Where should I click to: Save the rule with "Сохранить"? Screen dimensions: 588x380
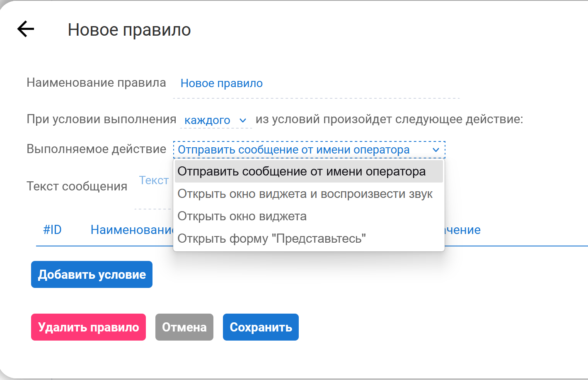[261, 327]
